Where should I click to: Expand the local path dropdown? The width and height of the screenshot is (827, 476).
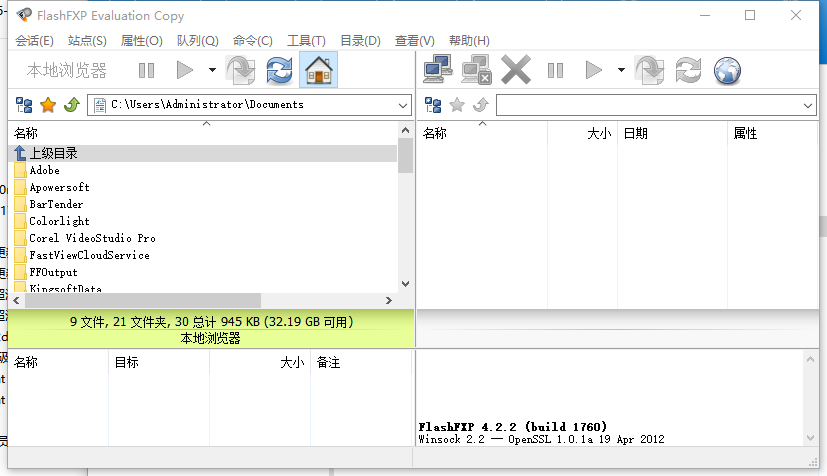click(x=403, y=105)
